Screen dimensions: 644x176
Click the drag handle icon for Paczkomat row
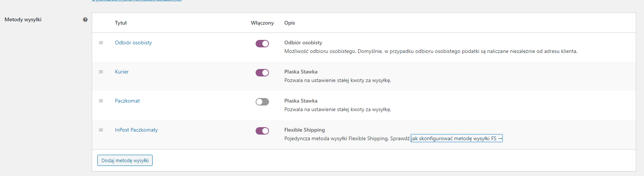(x=101, y=101)
